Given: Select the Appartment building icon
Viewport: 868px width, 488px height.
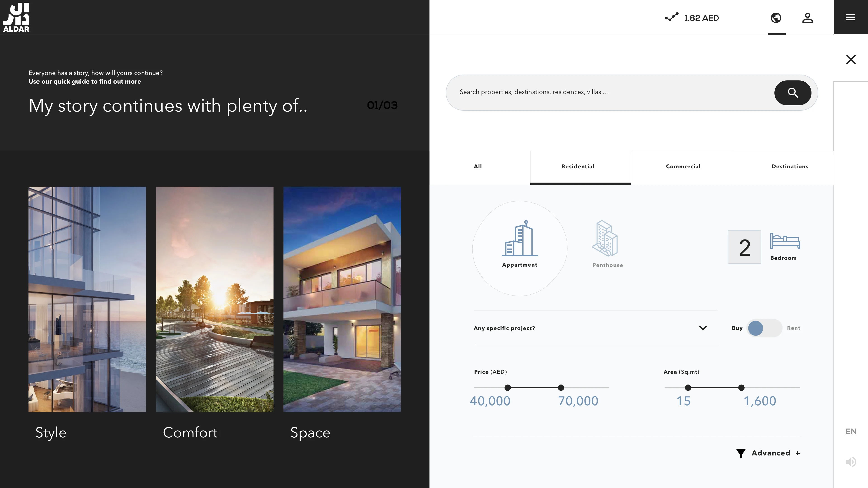Looking at the screenshot, I should 520,238.
